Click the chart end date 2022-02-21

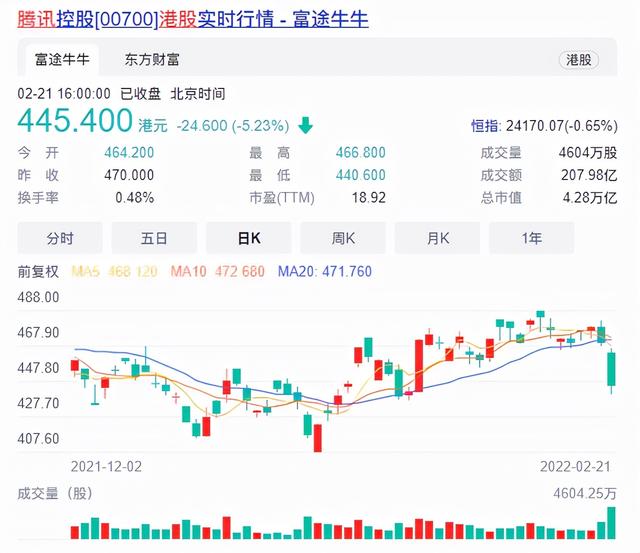576,466
